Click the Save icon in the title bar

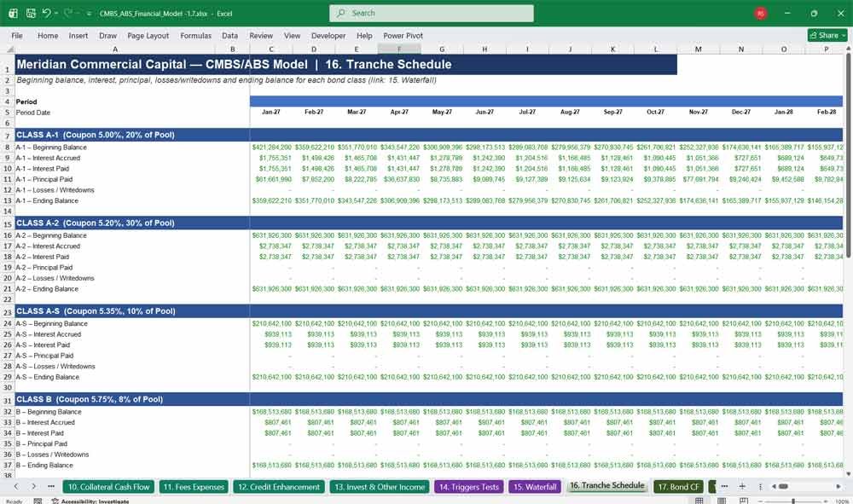tap(31, 13)
